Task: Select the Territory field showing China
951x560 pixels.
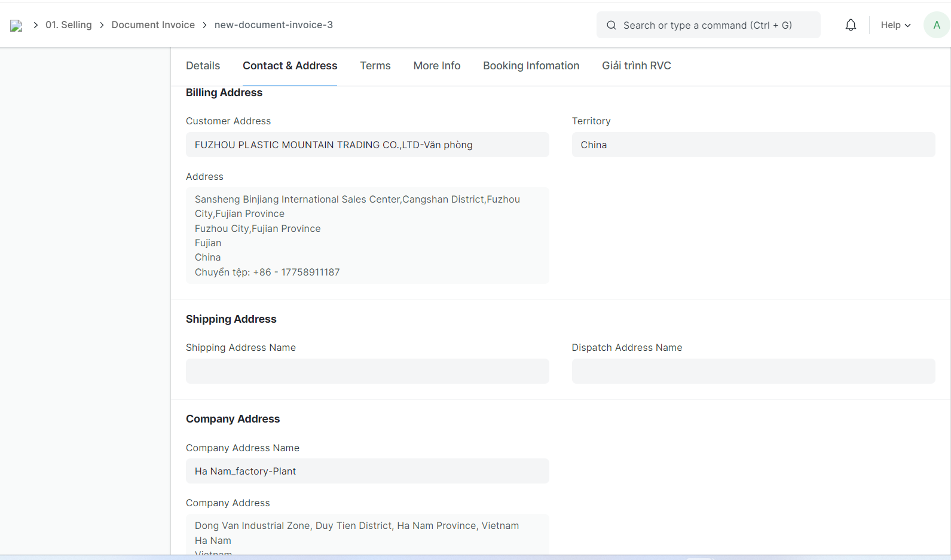Action: [x=753, y=145]
